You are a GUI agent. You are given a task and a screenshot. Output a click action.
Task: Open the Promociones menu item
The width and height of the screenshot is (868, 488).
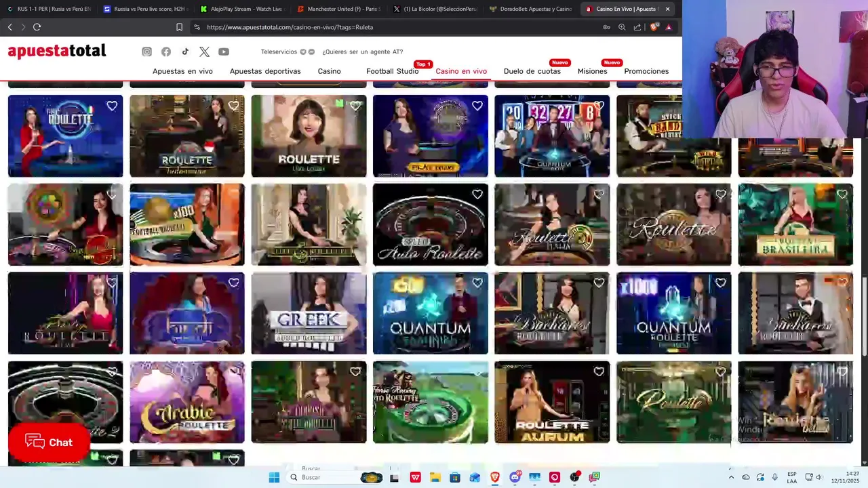[x=646, y=71]
